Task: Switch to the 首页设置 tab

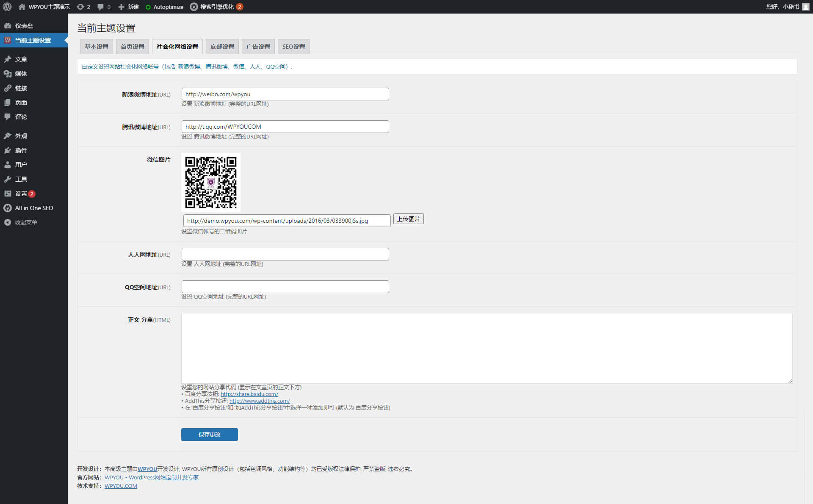Action: 133,47
